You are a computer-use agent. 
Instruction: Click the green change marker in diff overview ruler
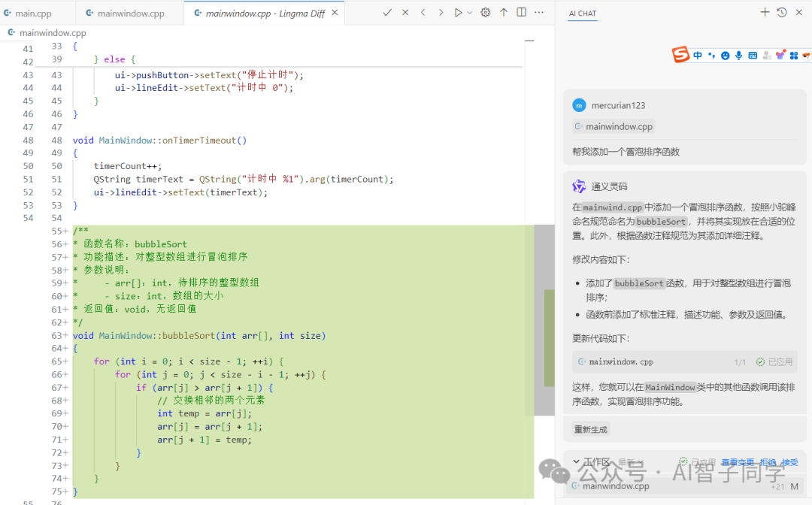tap(550, 338)
